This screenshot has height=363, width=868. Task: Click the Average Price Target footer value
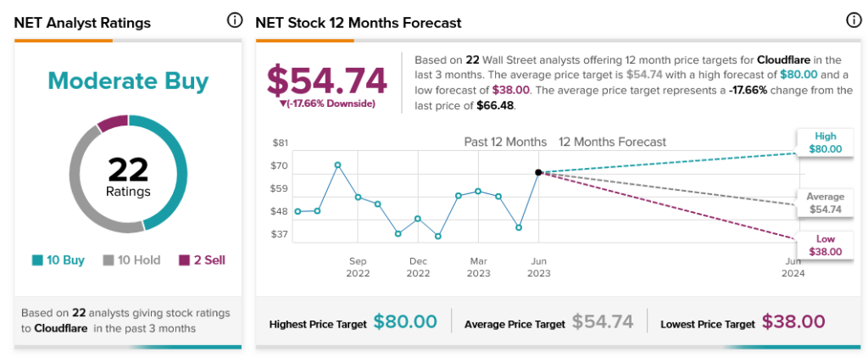pos(603,322)
